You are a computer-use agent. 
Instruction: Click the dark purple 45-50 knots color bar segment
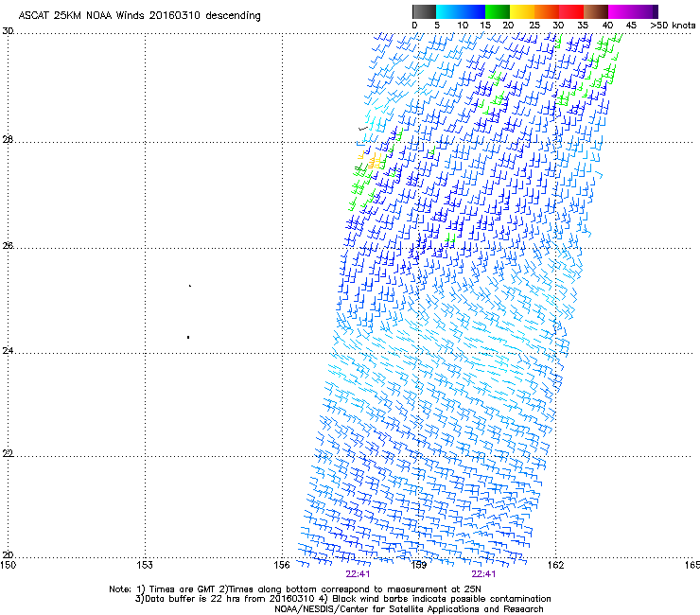coord(645,11)
